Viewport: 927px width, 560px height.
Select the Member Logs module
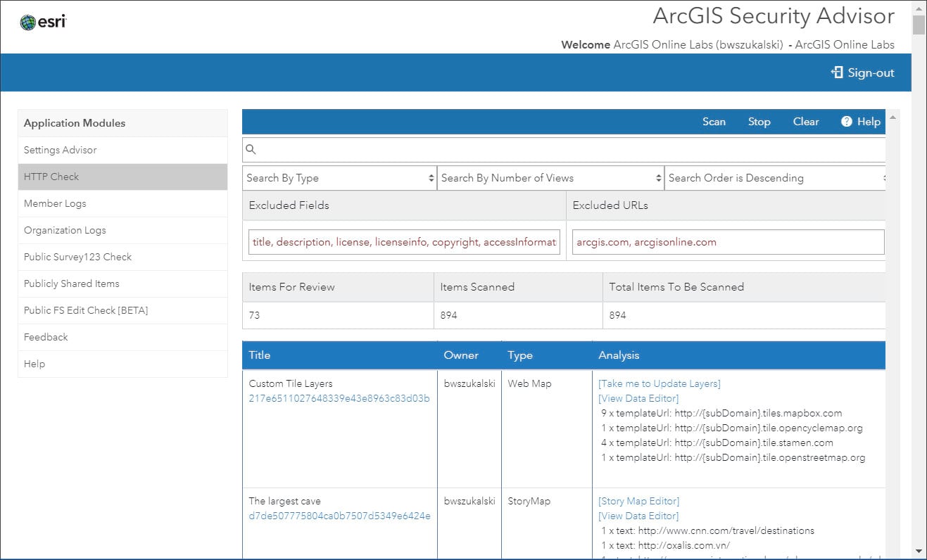tap(55, 203)
